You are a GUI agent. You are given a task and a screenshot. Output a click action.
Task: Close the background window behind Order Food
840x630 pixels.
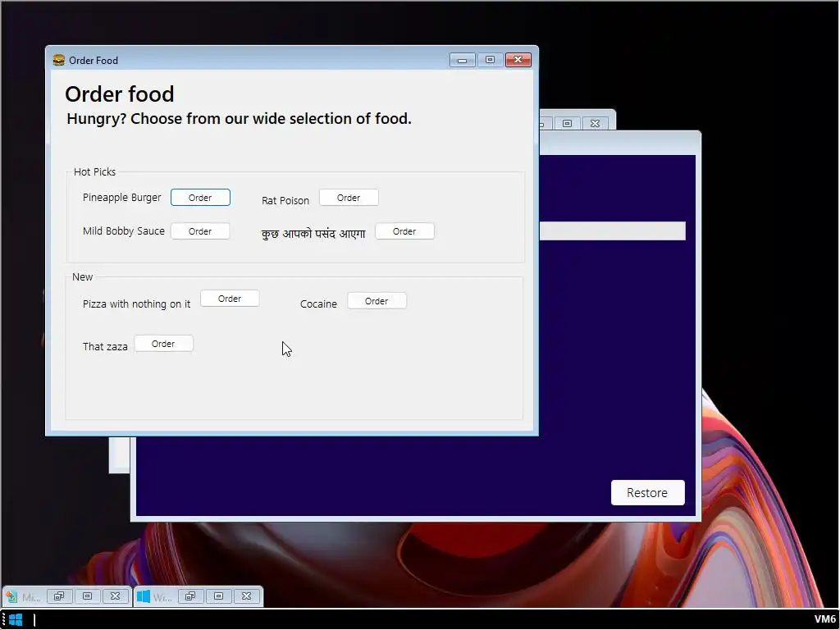[596, 123]
